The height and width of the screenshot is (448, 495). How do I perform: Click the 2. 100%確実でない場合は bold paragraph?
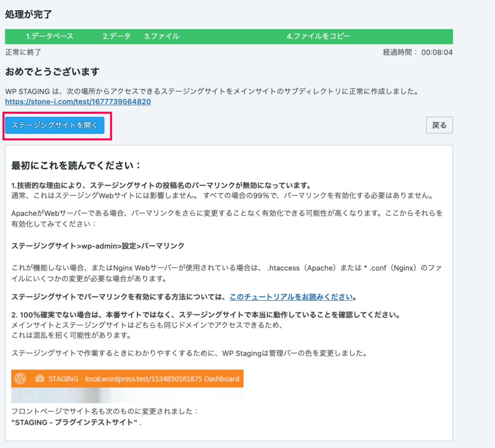click(206, 315)
